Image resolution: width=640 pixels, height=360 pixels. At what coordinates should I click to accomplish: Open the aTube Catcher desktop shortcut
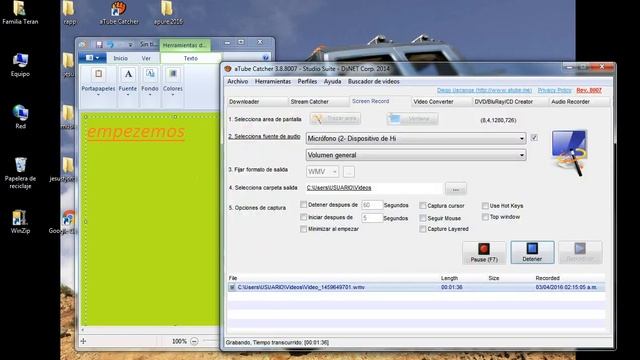click(119, 13)
